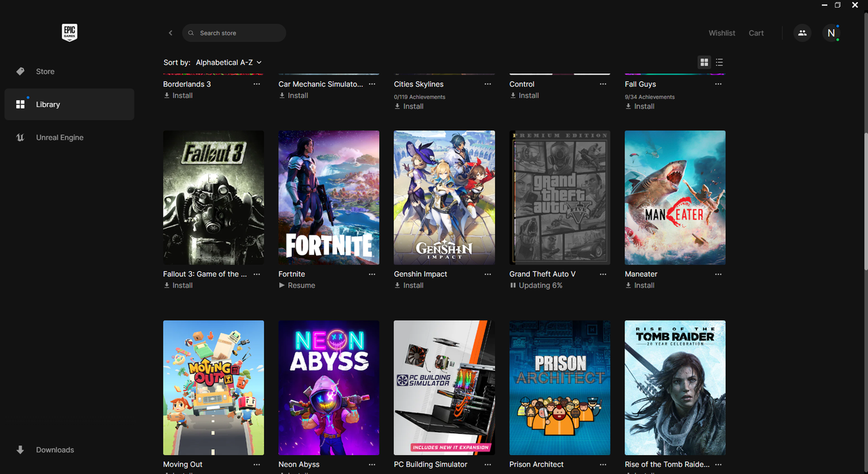Resume Fortnite download
868x474 pixels.
coord(297,285)
